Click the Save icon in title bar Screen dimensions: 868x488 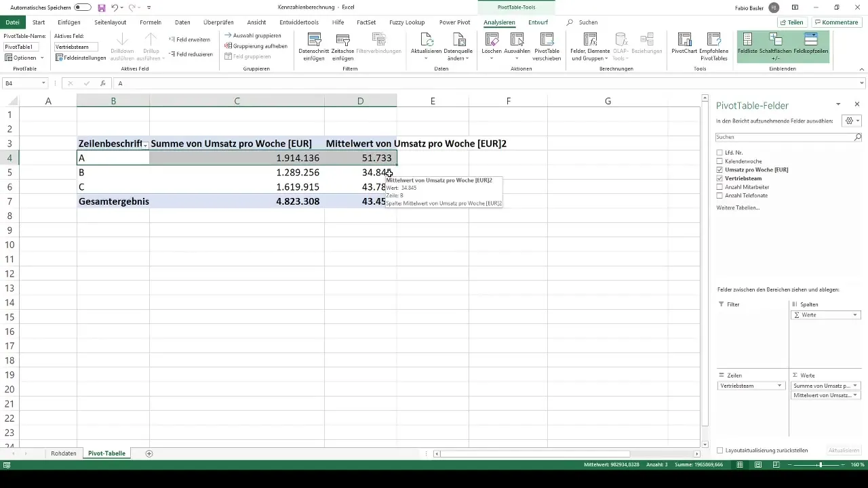(x=102, y=7)
